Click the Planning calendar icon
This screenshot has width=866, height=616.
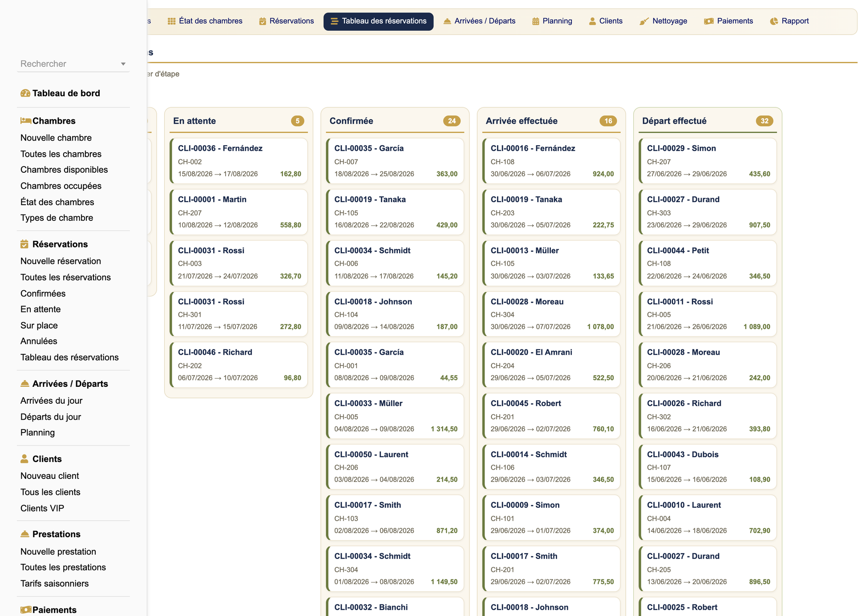pyautogui.click(x=536, y=21)
